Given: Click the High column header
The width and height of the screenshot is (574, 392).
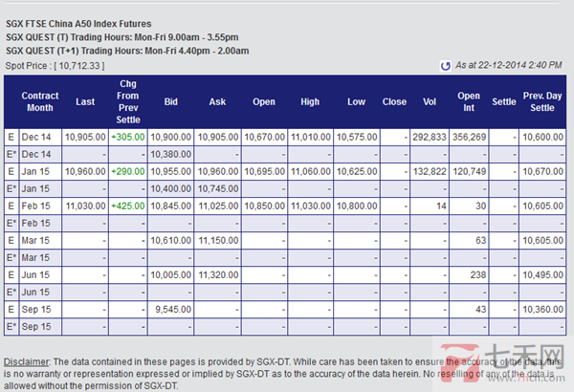Looking at the screenshot, I should click(x=310, y=101).
